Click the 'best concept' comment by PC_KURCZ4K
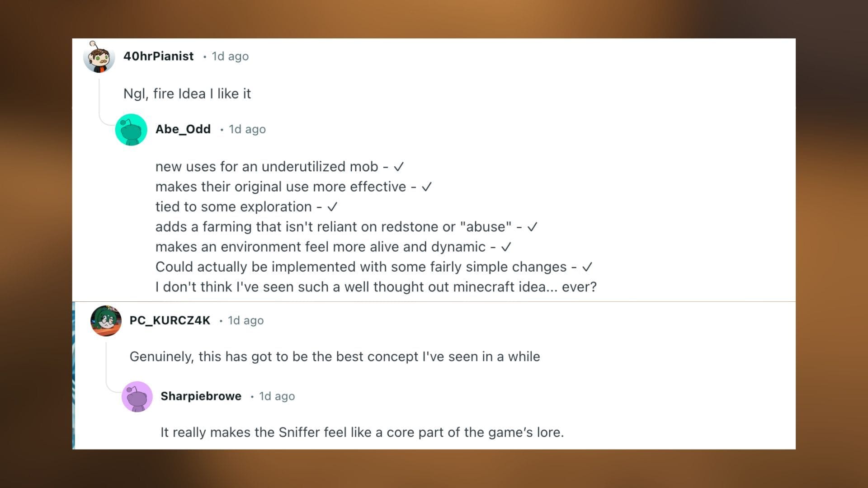This screenshot has height=488, width=868. pos(335,357)
